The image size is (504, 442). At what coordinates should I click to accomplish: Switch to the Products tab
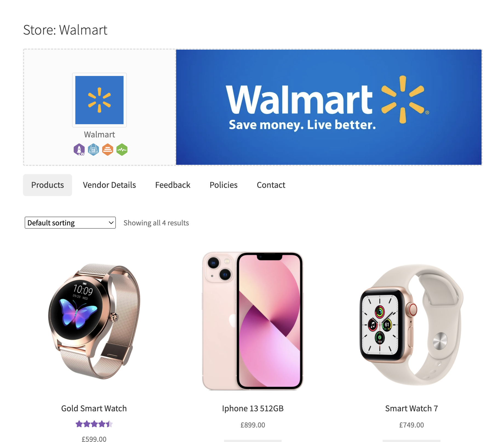[x=47, y=185]
